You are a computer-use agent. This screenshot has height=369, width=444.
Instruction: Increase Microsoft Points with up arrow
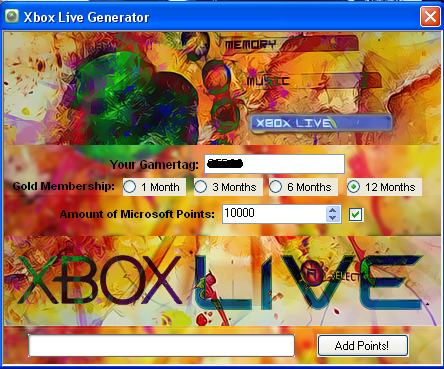332,210
